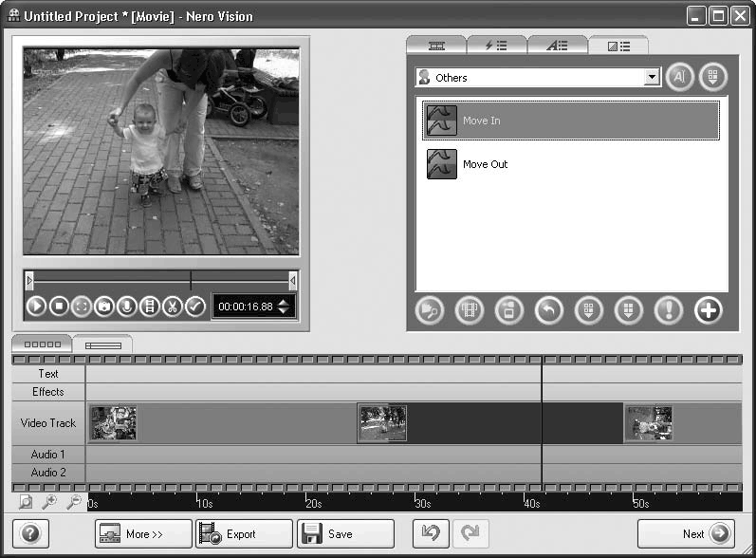The height and width of the screenshot is (558, 756).
Task: Click the question mark help icon
Action: [30, 534]
